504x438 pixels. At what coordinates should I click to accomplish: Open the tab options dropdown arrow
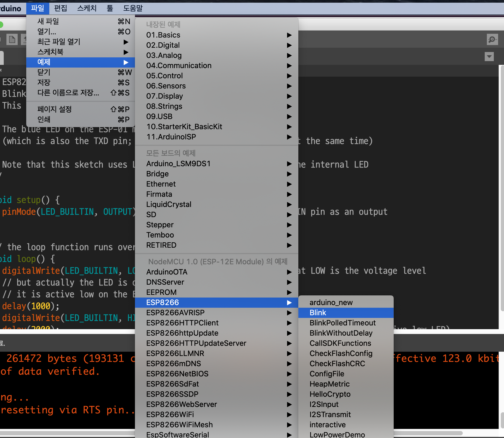pos(489,57)
